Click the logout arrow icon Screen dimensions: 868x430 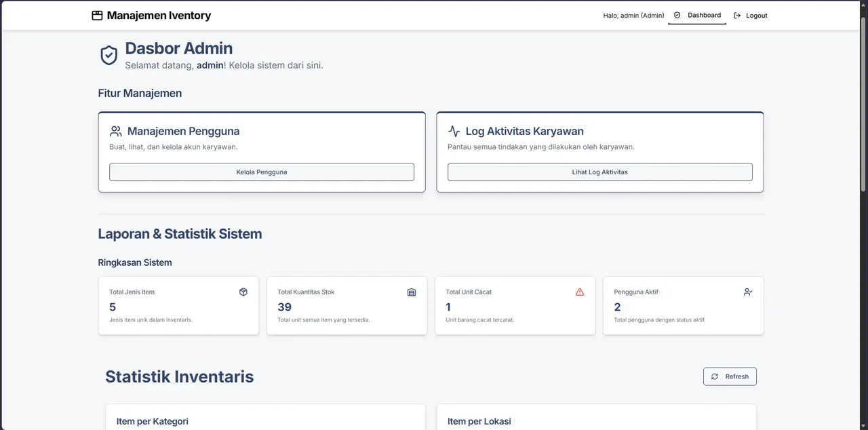[x=737, y=16]
